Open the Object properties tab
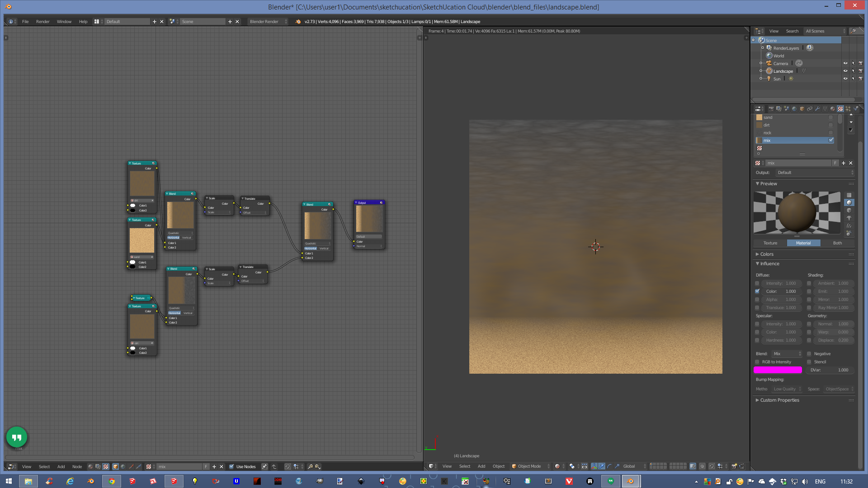The height and width of the screenshot is (488, 868). pos(802,109)
